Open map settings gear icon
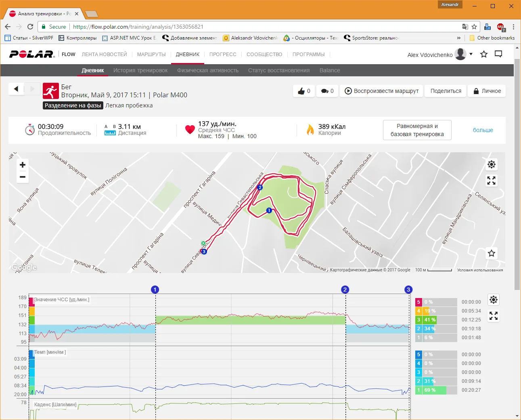This screenshot has width=521, height=420. (x=491, y=164)
